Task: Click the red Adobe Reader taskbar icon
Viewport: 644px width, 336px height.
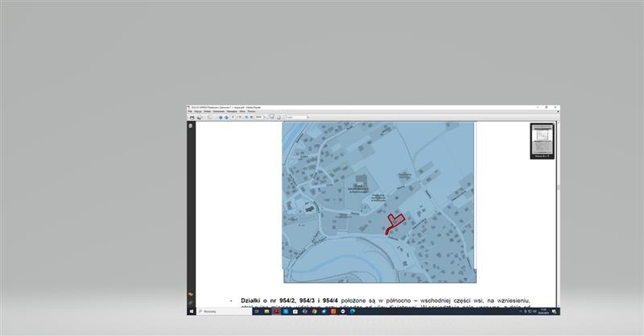Action: [x=276, y=311]
